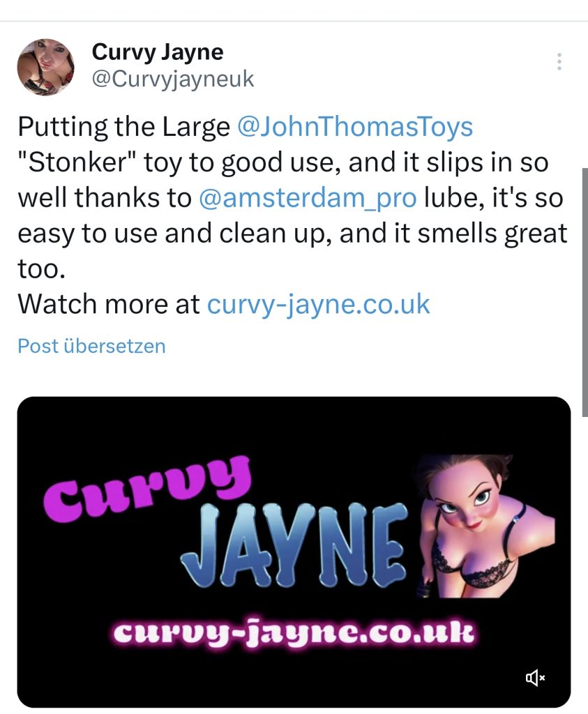The image size is (588, 714).
Task: Translate the post via "Post übersetzen"
Action: click(x=91, y=346)
